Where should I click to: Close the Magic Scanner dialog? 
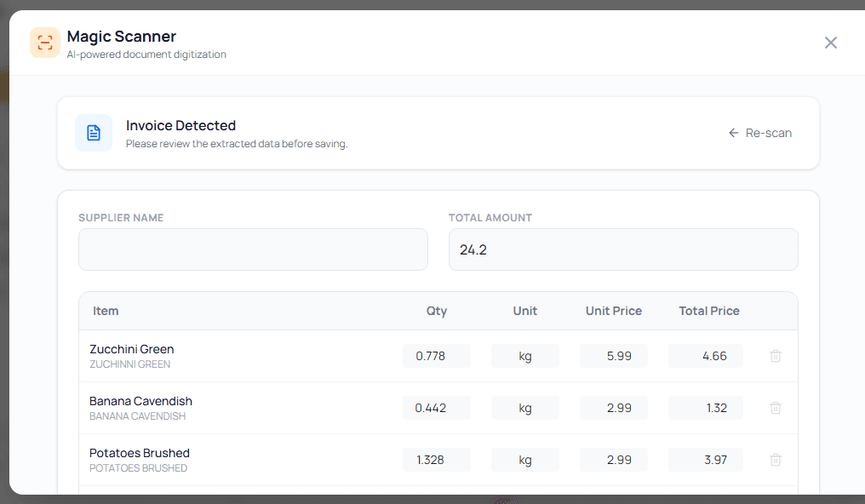[x=830, y=43]
